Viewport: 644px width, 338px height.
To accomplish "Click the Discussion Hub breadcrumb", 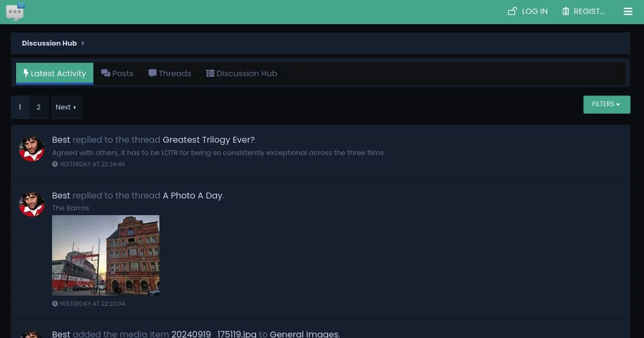I will [x=49, y=43].
